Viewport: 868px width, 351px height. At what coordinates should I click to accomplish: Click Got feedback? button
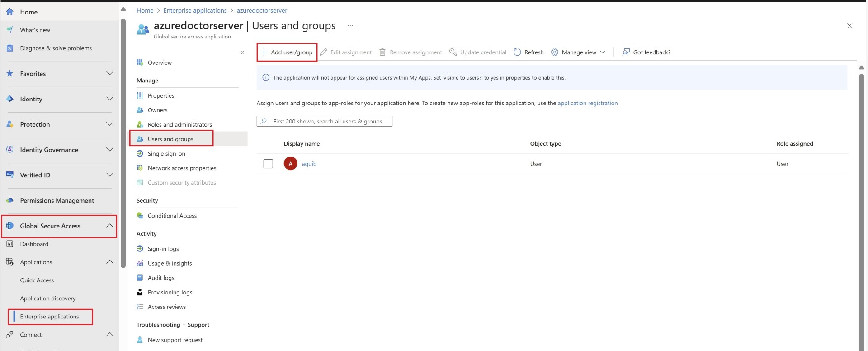click(x=646, y=52)
